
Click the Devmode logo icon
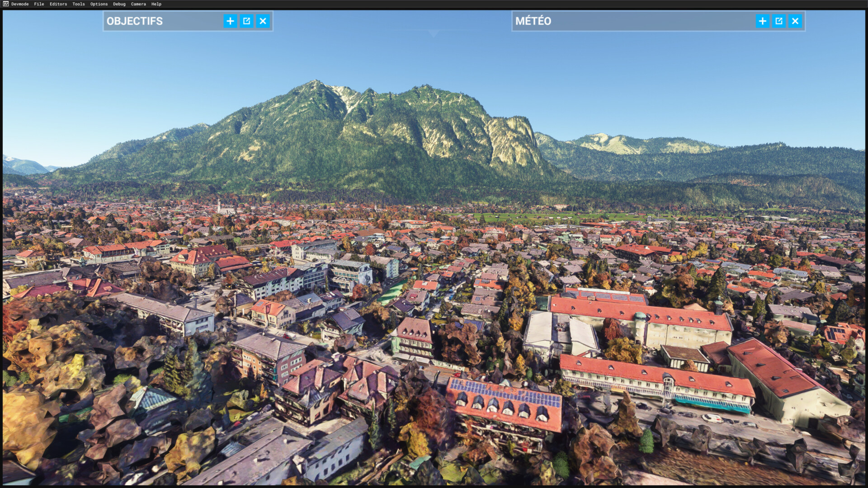pyautogui.click(x=5, y=4)
